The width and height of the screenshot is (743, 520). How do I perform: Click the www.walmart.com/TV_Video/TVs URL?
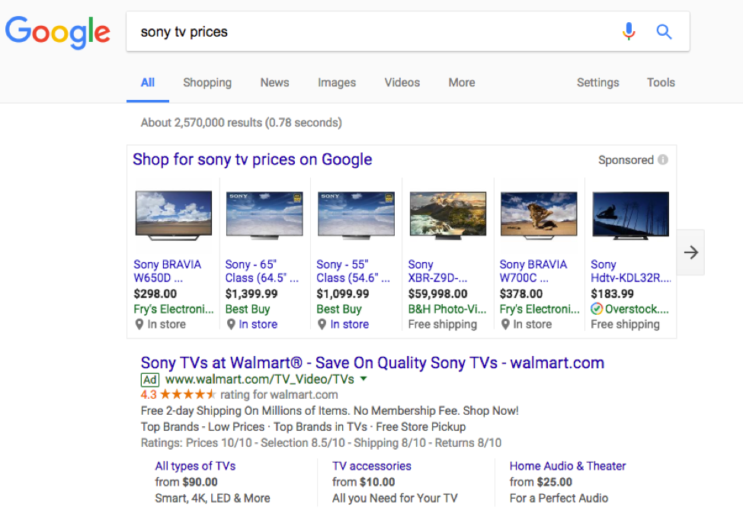point(259,380)
